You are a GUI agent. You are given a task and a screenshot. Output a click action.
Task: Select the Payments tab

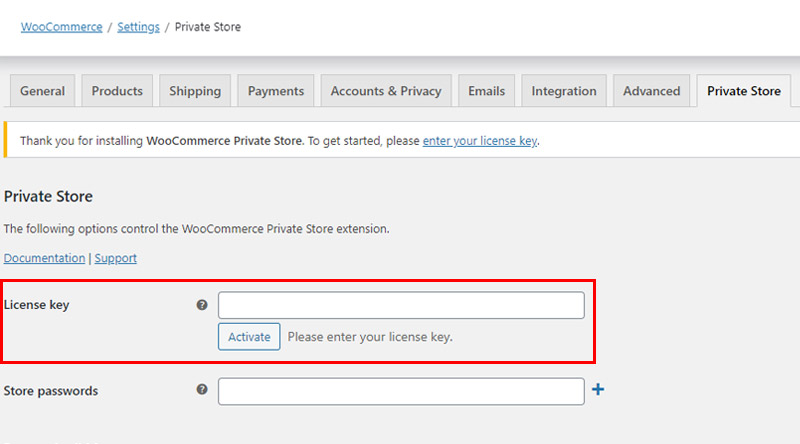point(276,91)
